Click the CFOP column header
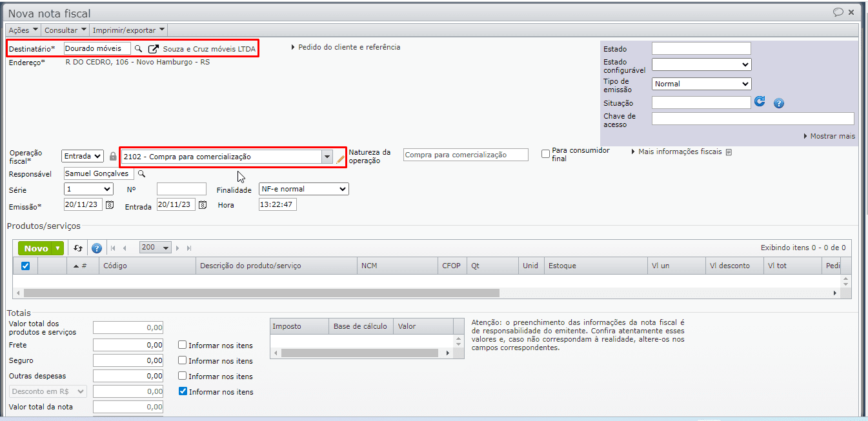Screen dimensions: 868x421 [452, 266]
